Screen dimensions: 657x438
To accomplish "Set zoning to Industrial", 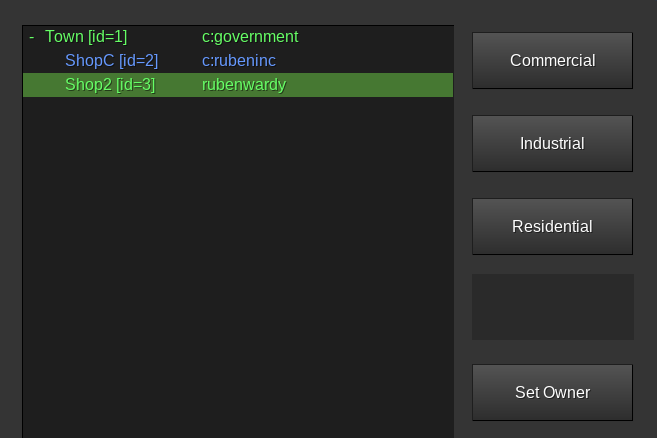I will pyautogui.click(x=552, y=143).
